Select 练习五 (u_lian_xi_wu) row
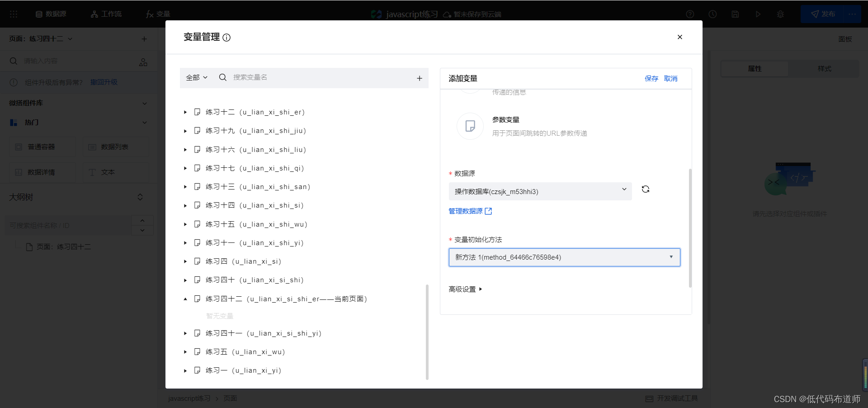Image resolution: width=868 pixels, height=408 pixels. 245,352
